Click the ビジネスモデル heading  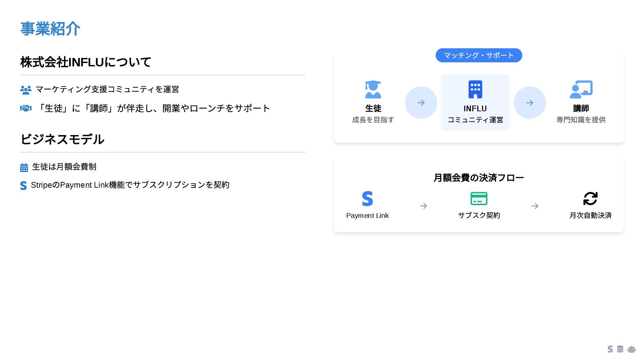(62, 139)
